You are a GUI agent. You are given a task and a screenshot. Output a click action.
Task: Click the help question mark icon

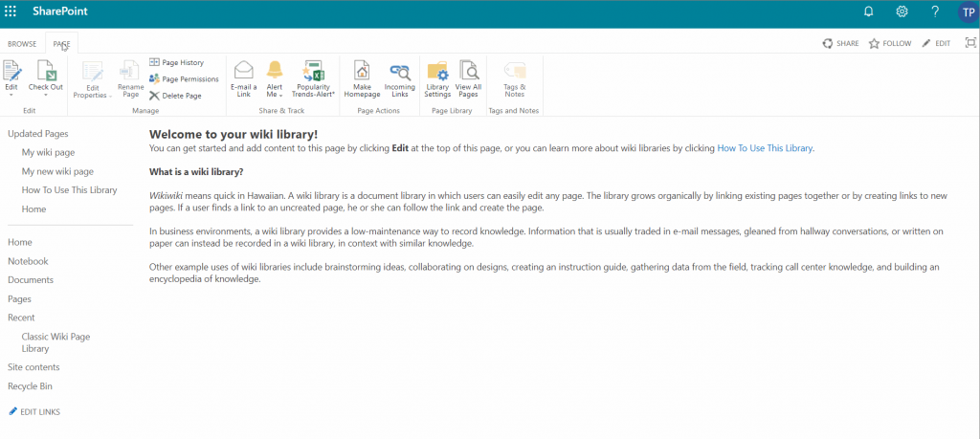935,11
